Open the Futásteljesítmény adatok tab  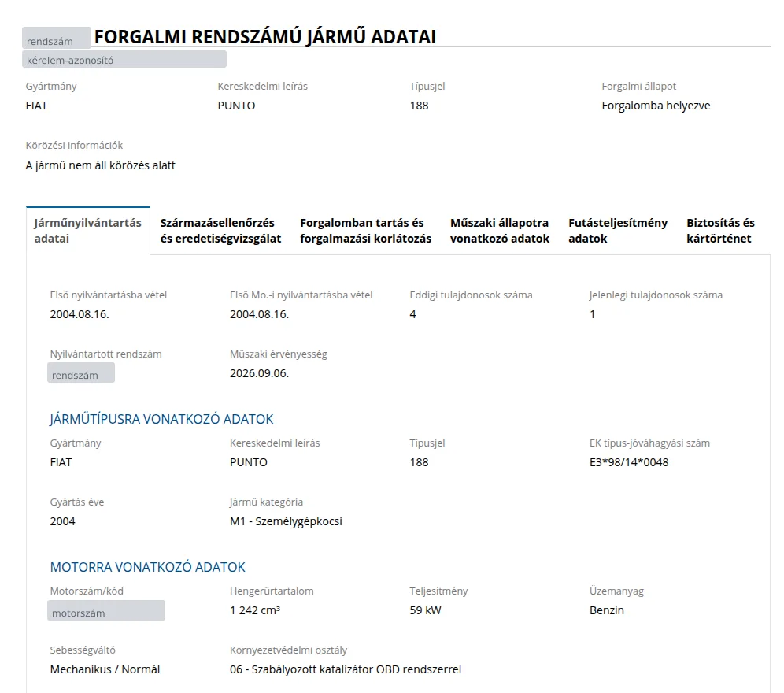click(617, 231)
